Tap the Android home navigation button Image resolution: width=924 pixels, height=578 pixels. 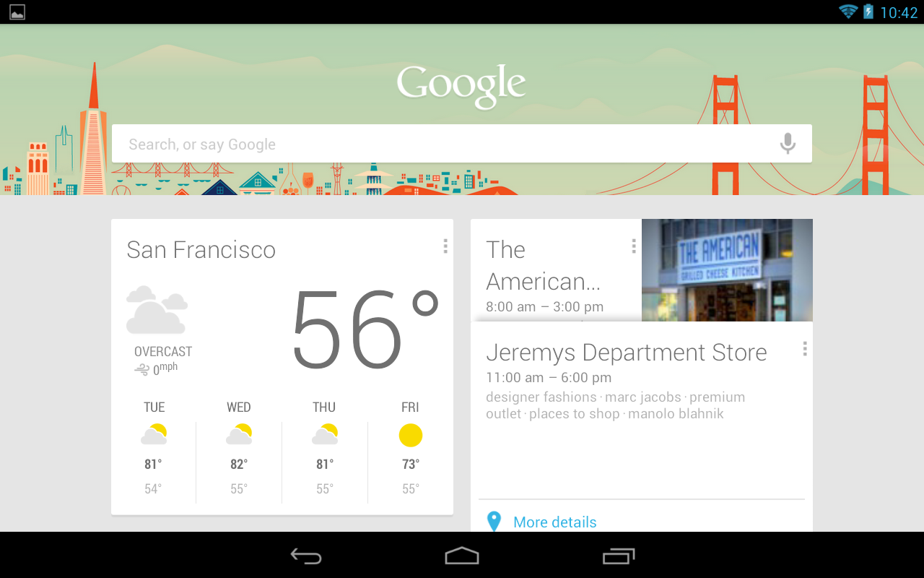click(462, 556)
